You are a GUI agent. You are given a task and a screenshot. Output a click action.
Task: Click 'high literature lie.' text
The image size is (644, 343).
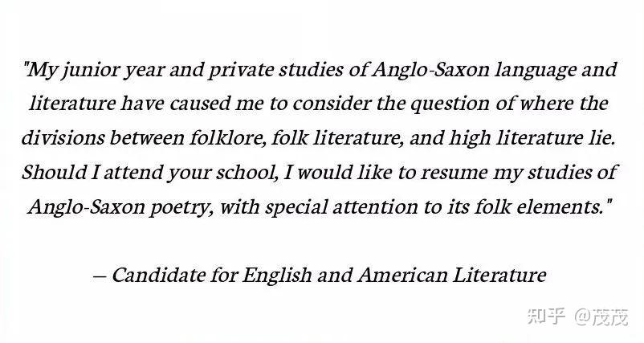point(532,138)
